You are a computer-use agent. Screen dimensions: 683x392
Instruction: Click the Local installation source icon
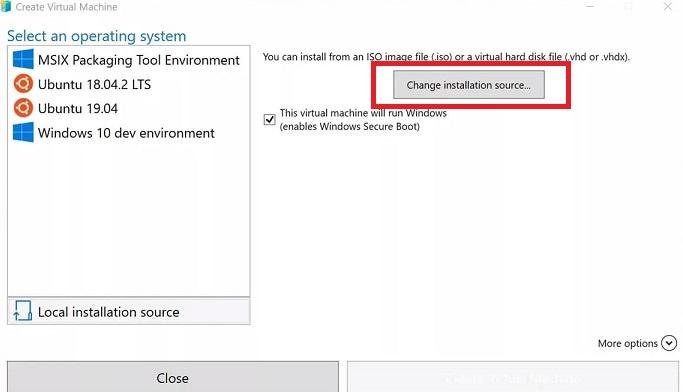click(23, 311)
